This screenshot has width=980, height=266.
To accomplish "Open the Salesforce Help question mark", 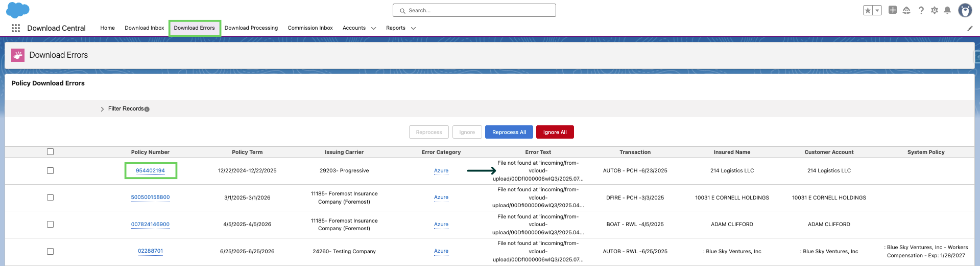I will 921,10.
